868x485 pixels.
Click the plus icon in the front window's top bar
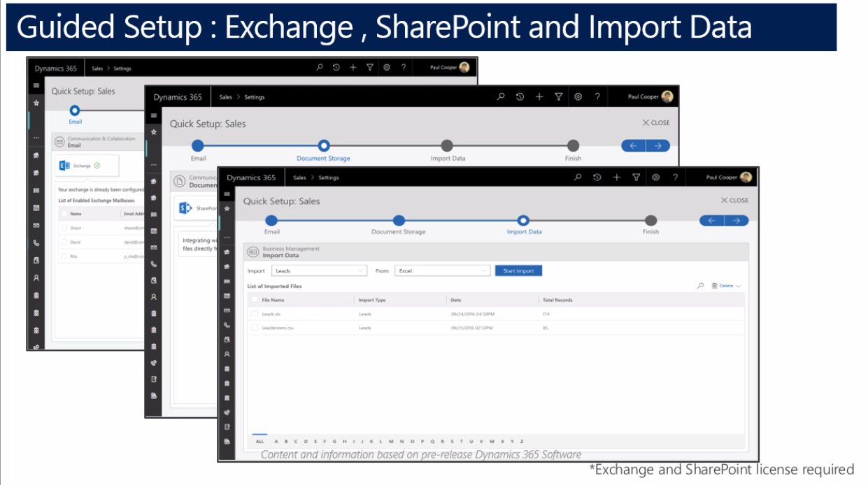click(616, 178)
